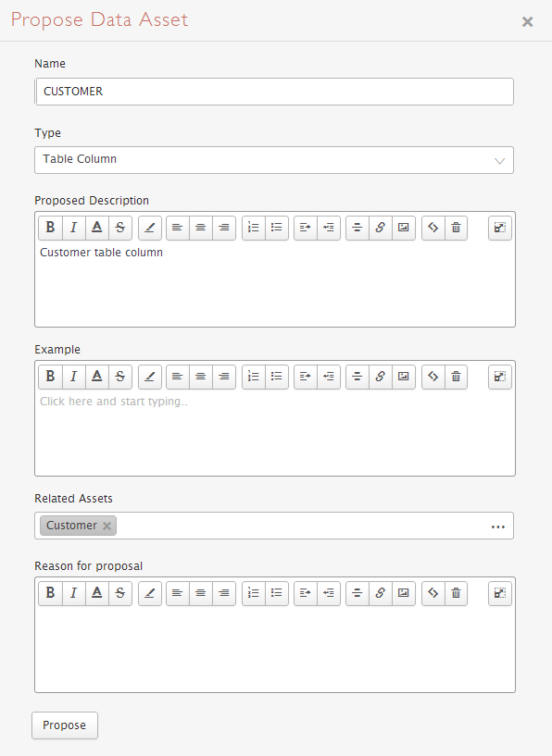Focus the Name field containing CUSTOMER
The width and height of the screenshot is (552, 756).
click(274, 92)
